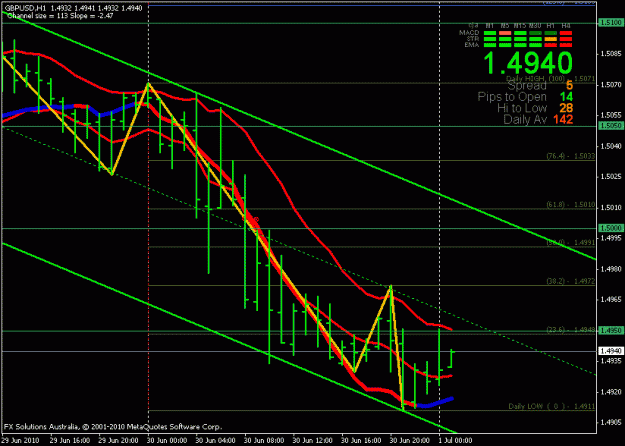The width and height of the screenshot is (625, 446).
Task: Click the red EMA H1 signal block
Action: coord(551,45)
